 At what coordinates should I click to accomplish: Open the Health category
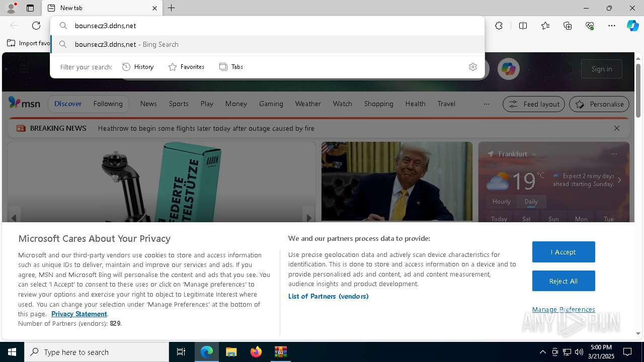(416, 104)
